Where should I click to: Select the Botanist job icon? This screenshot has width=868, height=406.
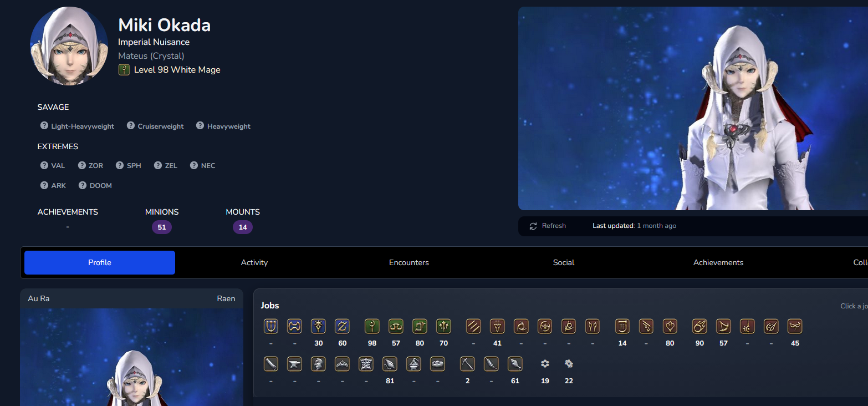coord(491,364)
